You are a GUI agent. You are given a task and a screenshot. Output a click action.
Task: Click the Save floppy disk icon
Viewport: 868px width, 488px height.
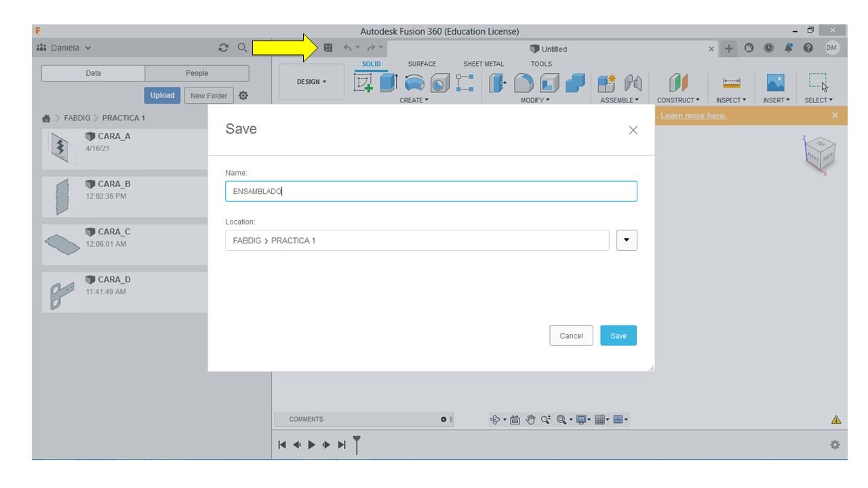click(x=329, y=48)
